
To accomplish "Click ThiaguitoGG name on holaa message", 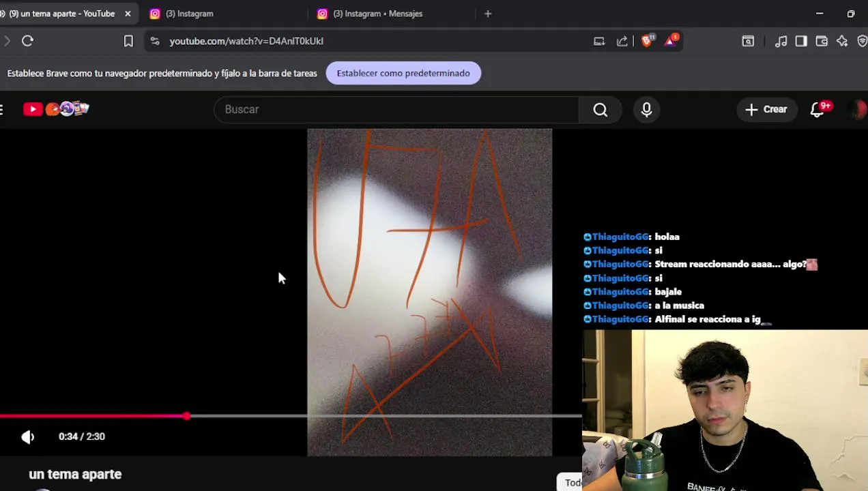I will pos(620,237).
